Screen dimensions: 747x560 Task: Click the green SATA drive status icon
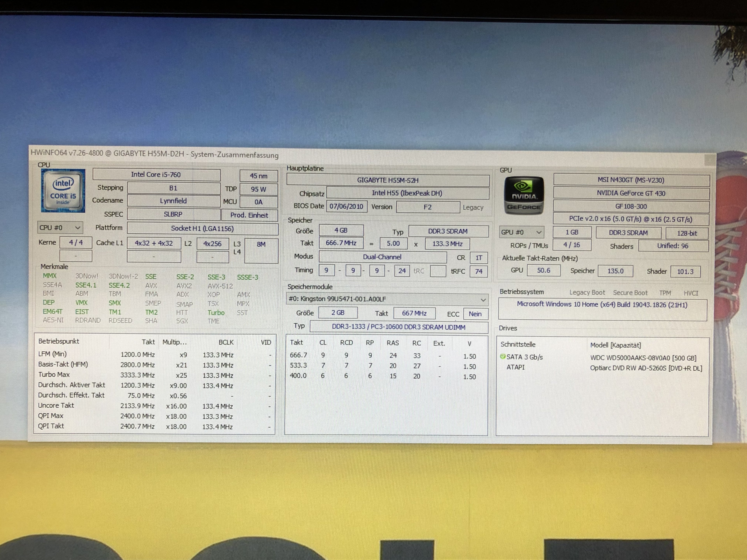(502, 356)
